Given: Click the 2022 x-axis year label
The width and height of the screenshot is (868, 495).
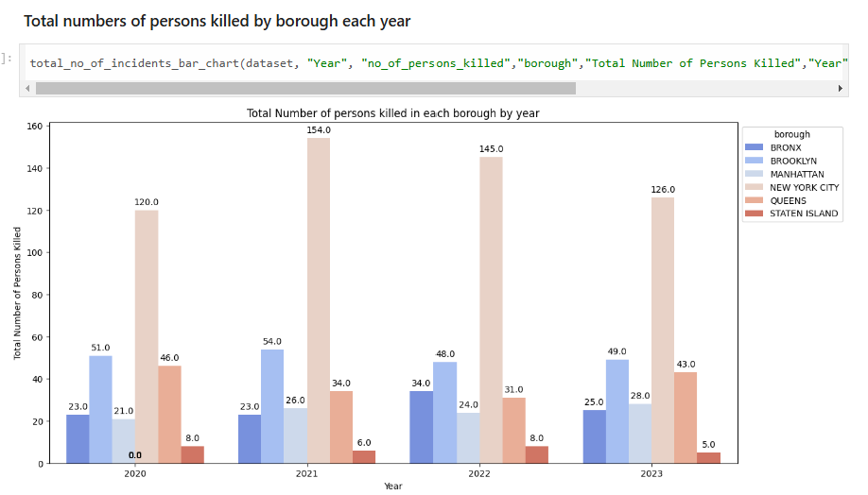Looking at the screenshot, I should 479,474.
